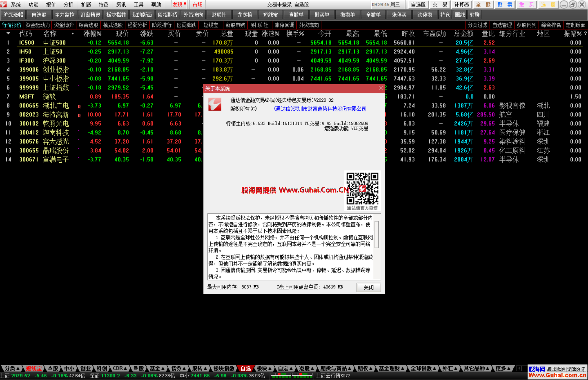Image resolution: width=588 pixels, height=380 pixels.
Task: Click the 涨停买 toolbar button
Action: [x=399, y=15]
